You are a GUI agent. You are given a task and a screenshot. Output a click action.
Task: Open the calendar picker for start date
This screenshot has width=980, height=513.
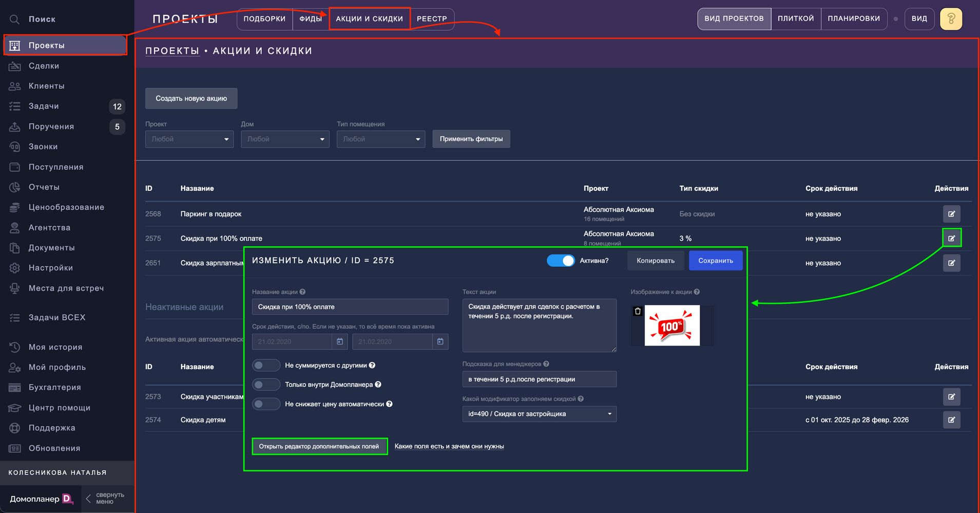[340, 342]
